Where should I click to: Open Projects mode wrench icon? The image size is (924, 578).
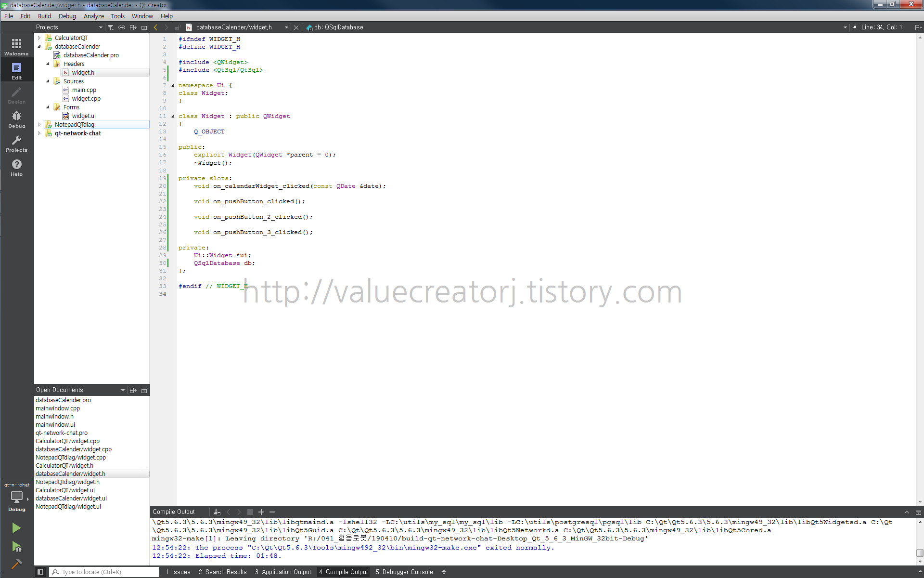pos(16,143)
